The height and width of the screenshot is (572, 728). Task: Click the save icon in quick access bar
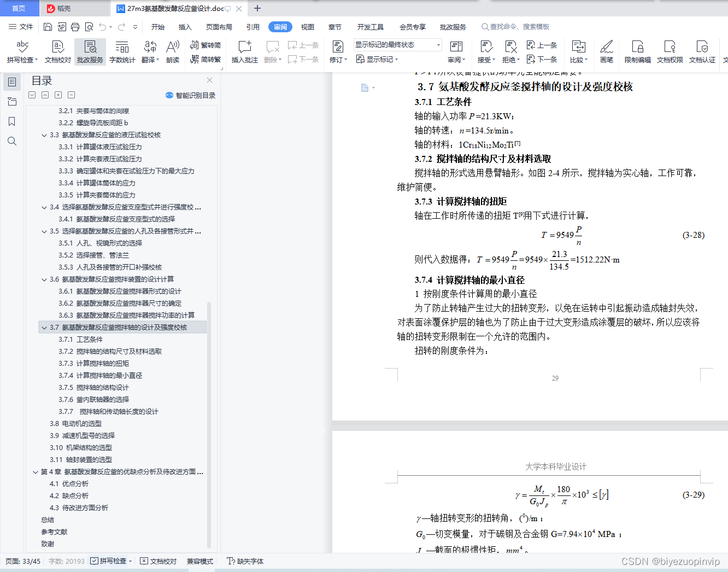click(x=48, y=27)
